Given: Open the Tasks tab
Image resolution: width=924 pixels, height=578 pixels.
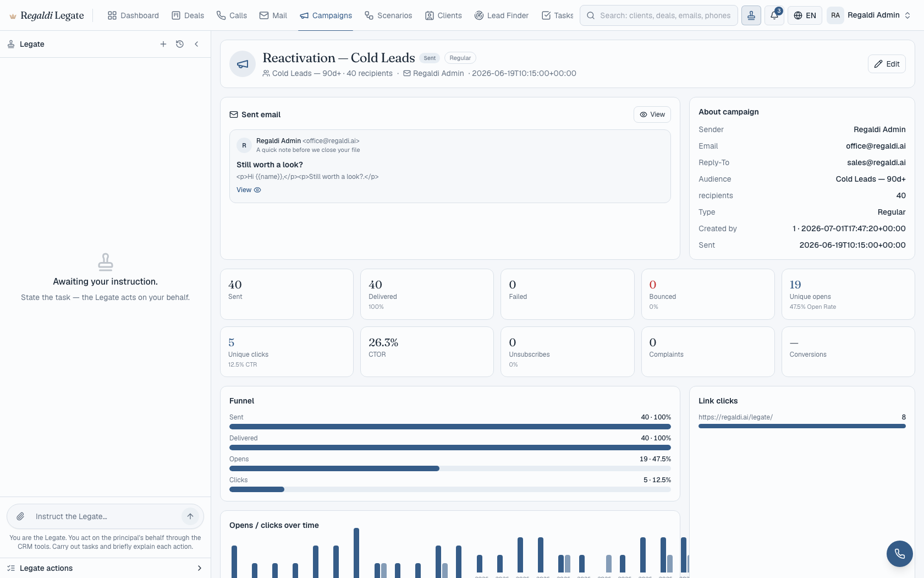Looking at the screenshot, I should pos(558,15).
